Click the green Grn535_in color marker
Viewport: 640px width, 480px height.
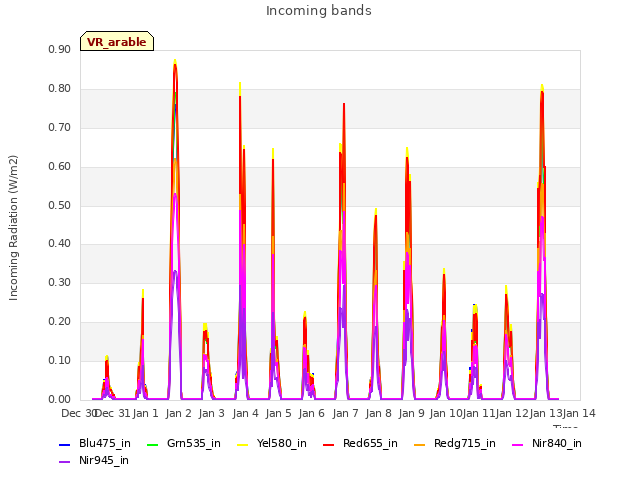[x=152, y=444]
